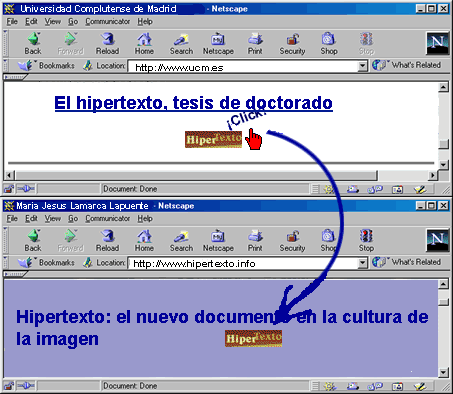The image size is (453, 394).
Task: Click the vertical scroll thumb in the top window
Action: 443,144
